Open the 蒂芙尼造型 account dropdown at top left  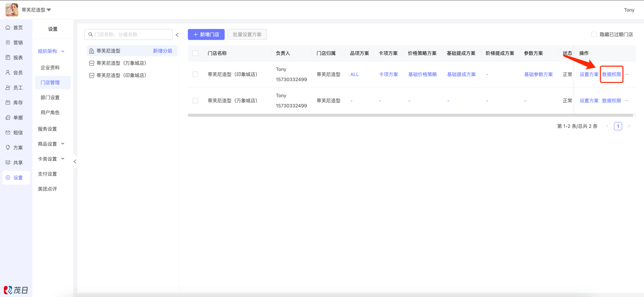point(48,10)
